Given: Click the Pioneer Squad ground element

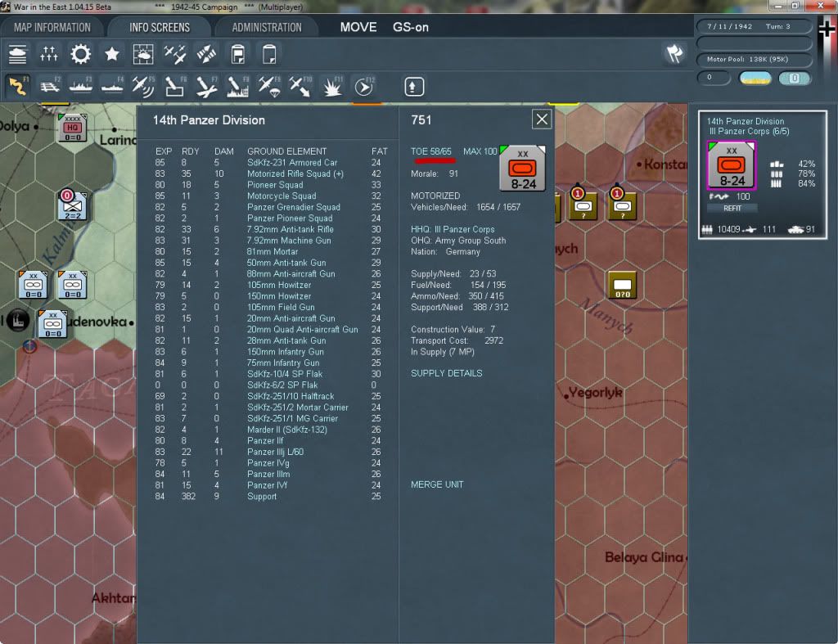Looking at the screenshot, I should [275, 185].
